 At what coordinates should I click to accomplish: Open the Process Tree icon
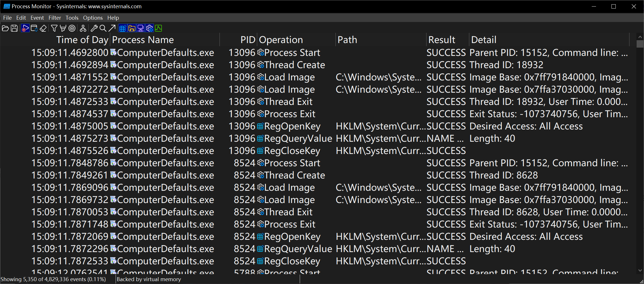(83, 28)
